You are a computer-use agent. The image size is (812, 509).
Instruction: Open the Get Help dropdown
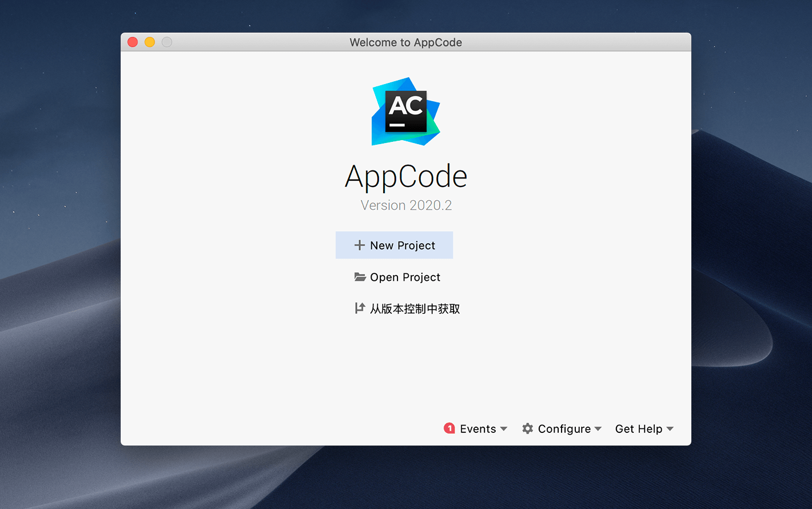pyautogui.click(x=644, y=428)
